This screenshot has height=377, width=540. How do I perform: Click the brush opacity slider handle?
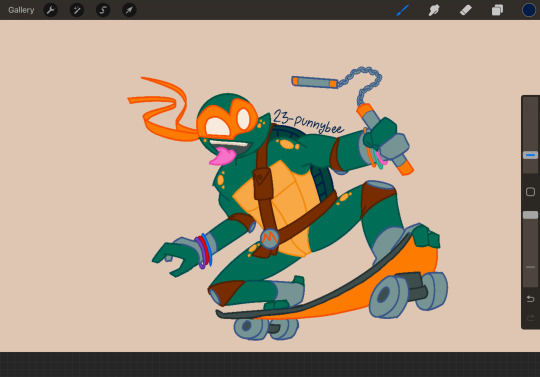[530, 215]
